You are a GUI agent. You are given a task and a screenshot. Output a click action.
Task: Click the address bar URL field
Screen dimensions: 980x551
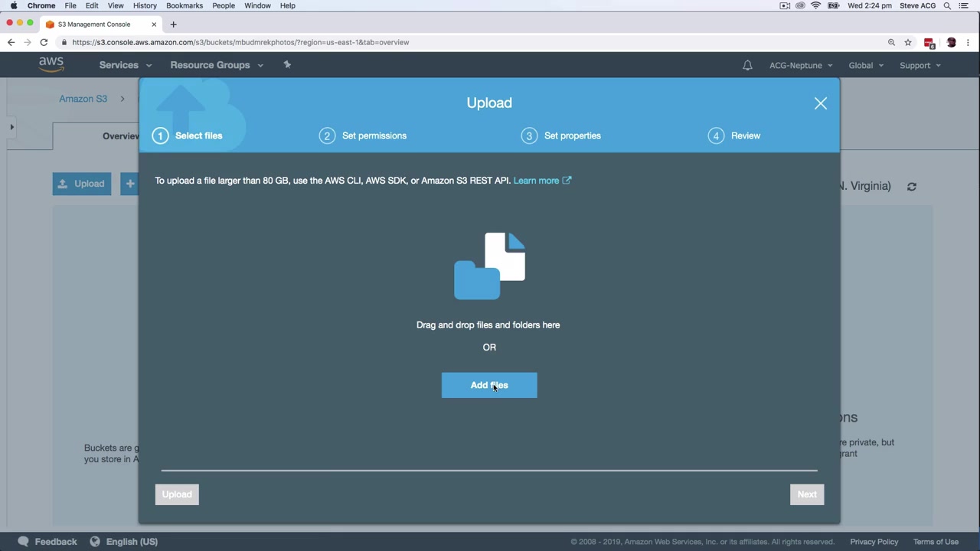point(471,43)
